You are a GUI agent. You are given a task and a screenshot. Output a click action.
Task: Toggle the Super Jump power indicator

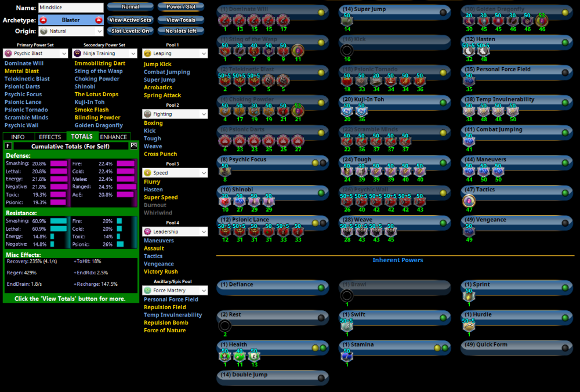443,12
